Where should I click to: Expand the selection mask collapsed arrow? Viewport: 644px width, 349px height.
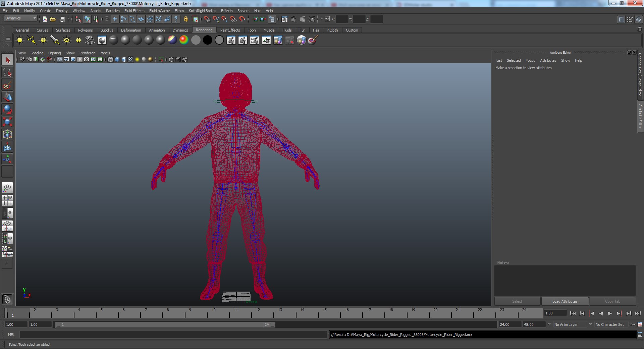coord(107,19)
